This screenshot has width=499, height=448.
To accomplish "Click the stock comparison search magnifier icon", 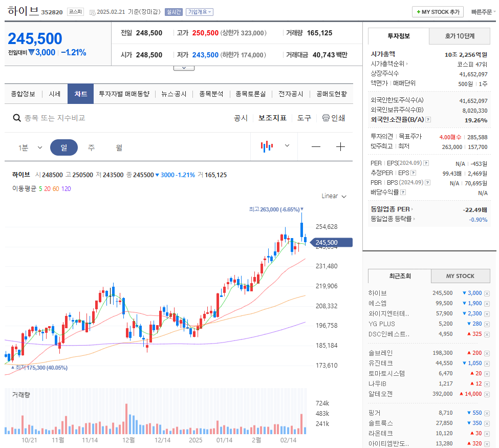I will 17,118.
